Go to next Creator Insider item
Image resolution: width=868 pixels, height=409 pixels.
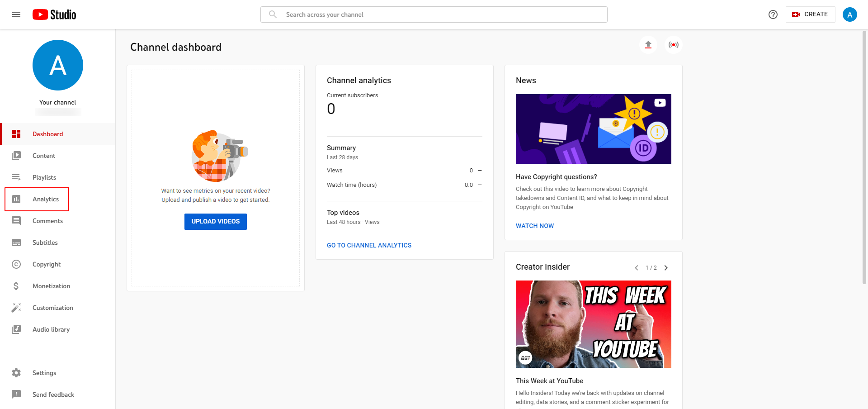pyautogui.click(x=666, y=268)
